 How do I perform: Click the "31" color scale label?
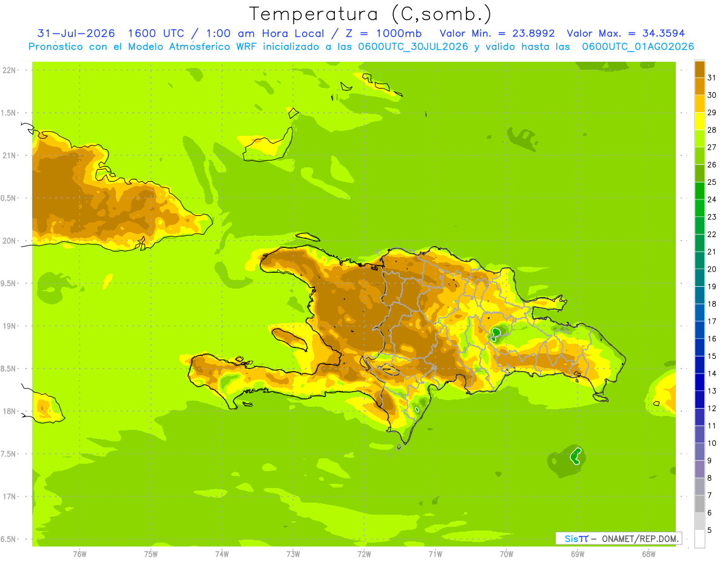point(712,78)
